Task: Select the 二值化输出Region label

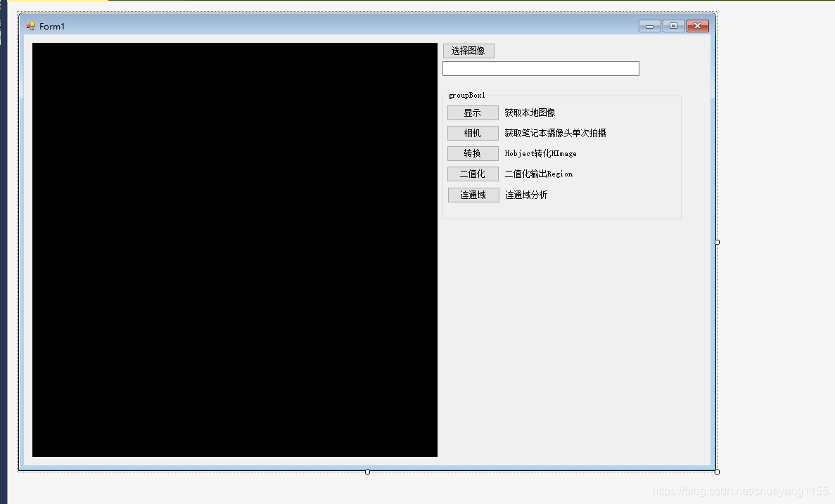Action: (x=539, y=174)
